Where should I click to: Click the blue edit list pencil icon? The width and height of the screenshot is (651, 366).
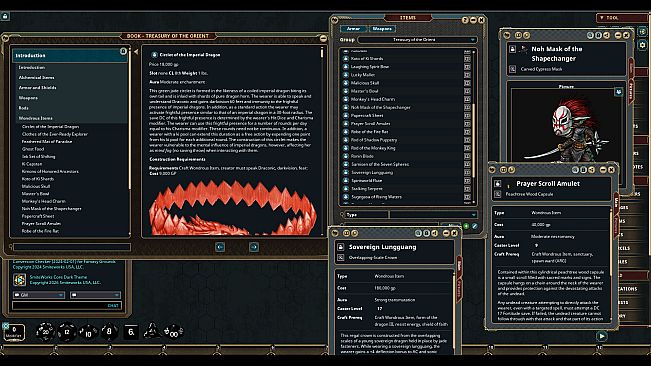[475, 226]
